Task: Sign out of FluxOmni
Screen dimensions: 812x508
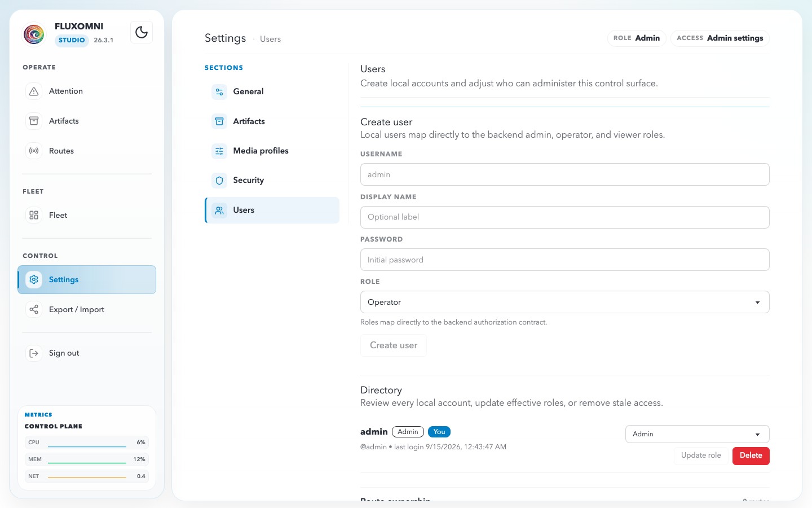Action: click(87, 353)
